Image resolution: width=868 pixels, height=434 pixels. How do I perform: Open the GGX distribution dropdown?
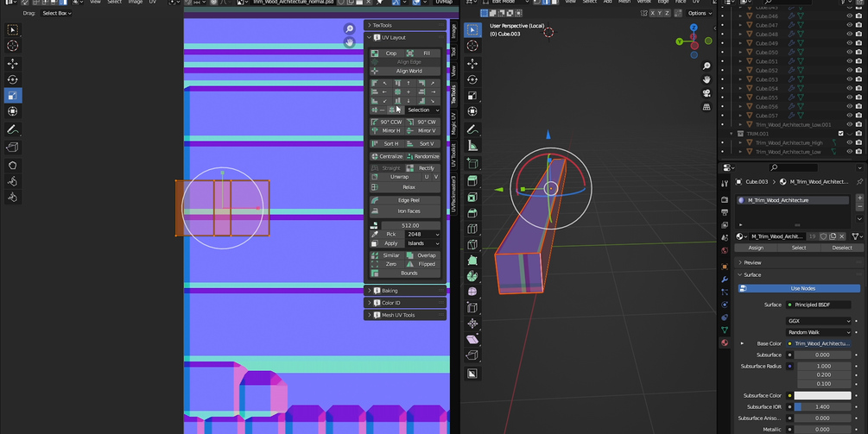pos(818,321)
